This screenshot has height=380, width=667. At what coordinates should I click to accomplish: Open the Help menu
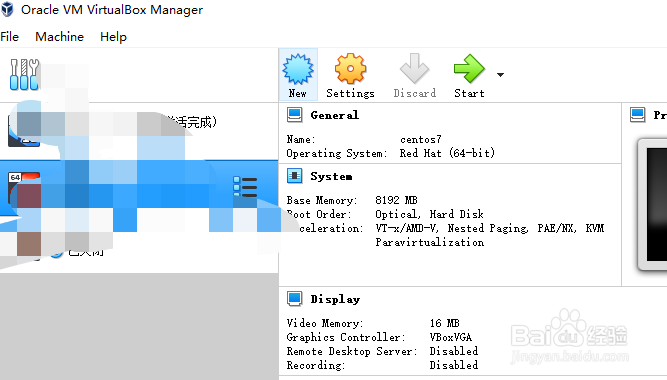[113, 37]
